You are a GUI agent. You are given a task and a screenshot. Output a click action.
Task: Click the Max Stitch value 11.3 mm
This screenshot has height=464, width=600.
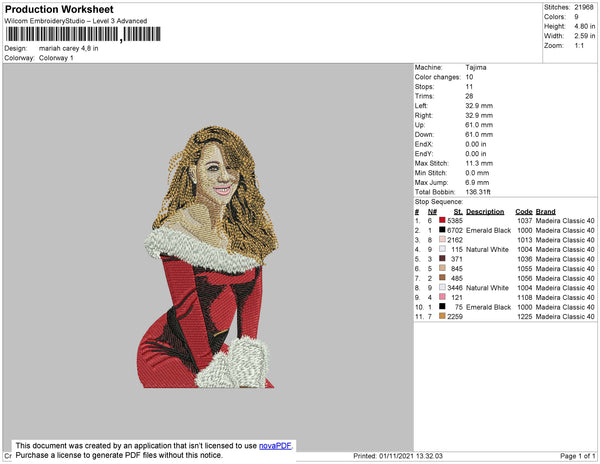pyautogui.click(x=479, y=163)
